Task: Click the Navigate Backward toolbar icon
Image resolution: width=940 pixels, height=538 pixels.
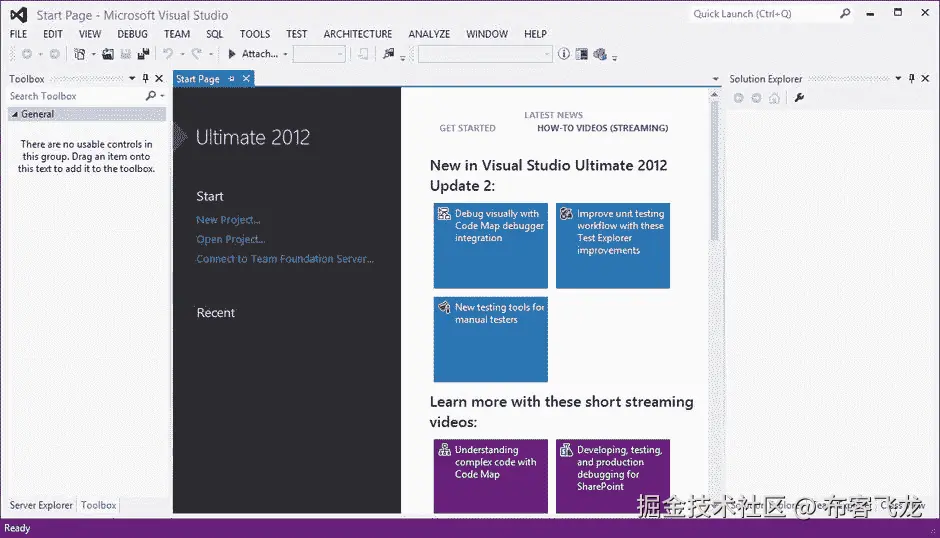Action: pyautogui.click(x=27, y=54)
